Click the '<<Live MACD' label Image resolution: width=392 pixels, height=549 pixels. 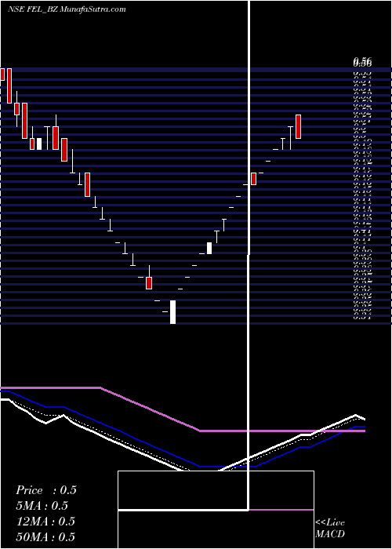tap(330, 528)
